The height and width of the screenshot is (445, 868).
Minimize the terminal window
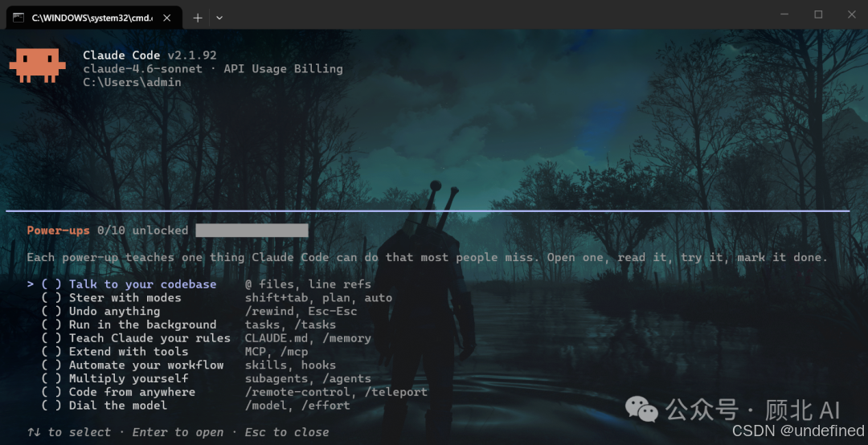tap(784, 14)
